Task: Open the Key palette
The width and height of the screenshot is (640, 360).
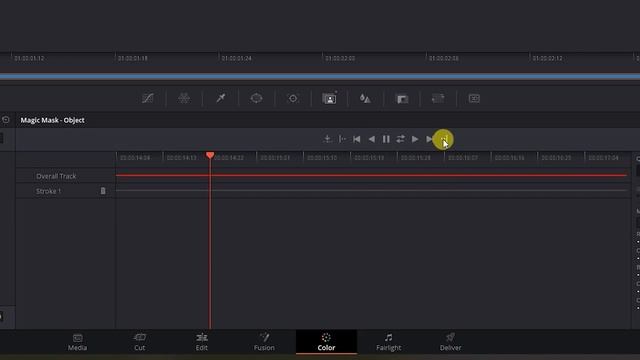Action: 402,99
